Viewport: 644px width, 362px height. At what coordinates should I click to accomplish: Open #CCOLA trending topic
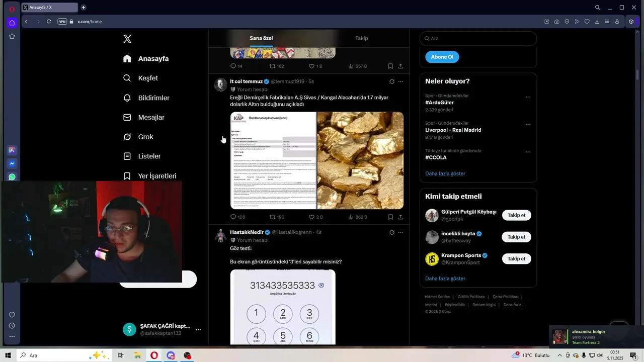pos(436,157)
